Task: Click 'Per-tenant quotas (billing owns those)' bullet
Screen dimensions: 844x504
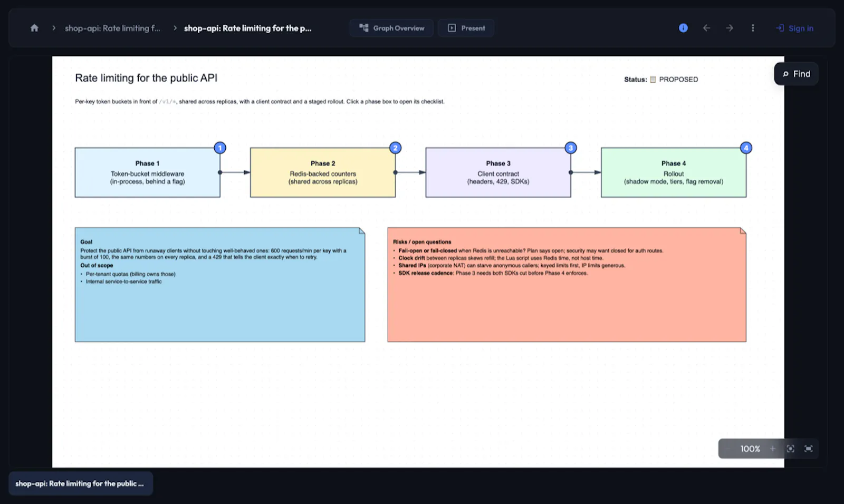Action: pos(131,274)
